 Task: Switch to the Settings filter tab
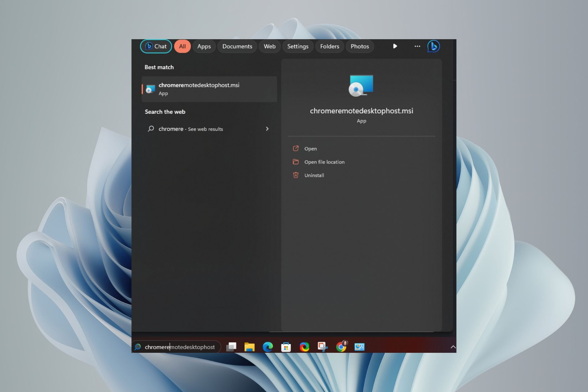pyautogui.click(x=298, y=46)
